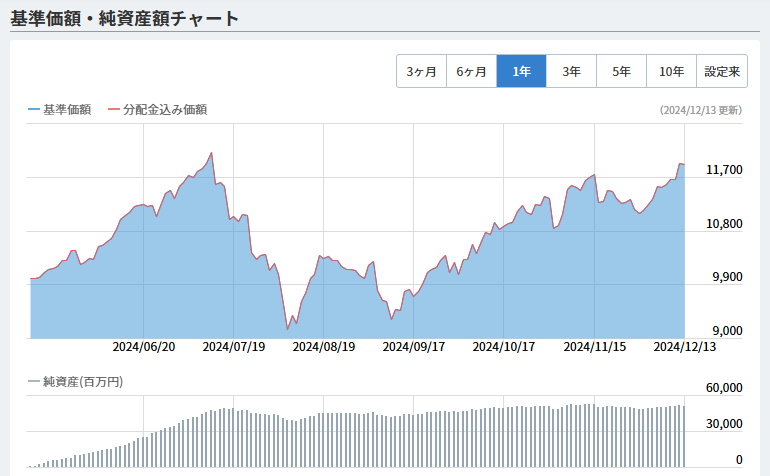Click the 2024/12/13 axis date label
This screenshot has height=476, width=770.
pyautogui.click(x=685, y=347)
